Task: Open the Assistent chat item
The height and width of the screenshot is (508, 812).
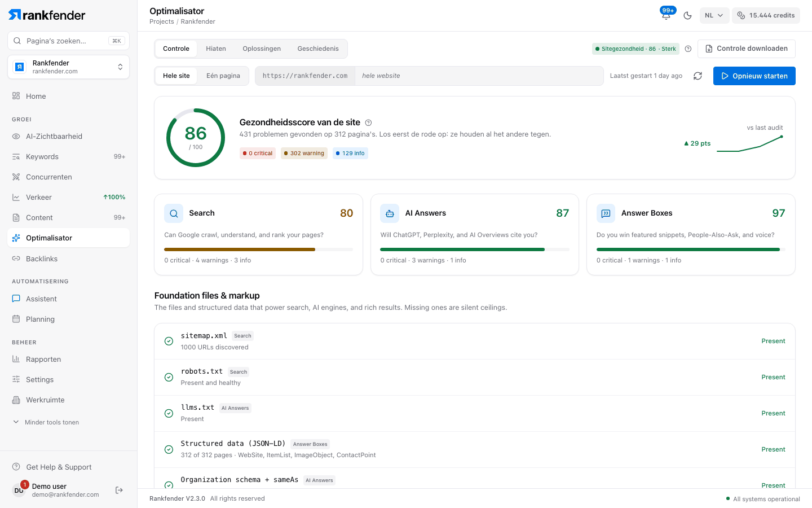Action: coord(68,299)
